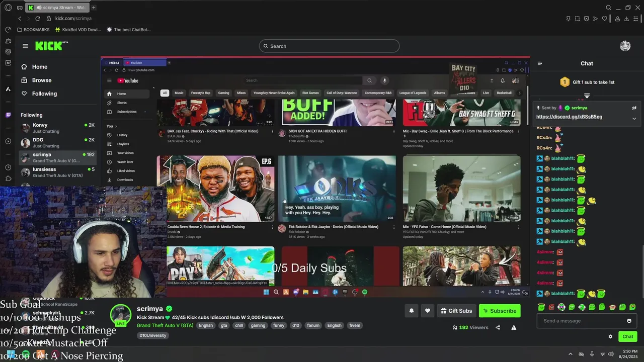Reload the kick.com page

click(x=38, y=19)
